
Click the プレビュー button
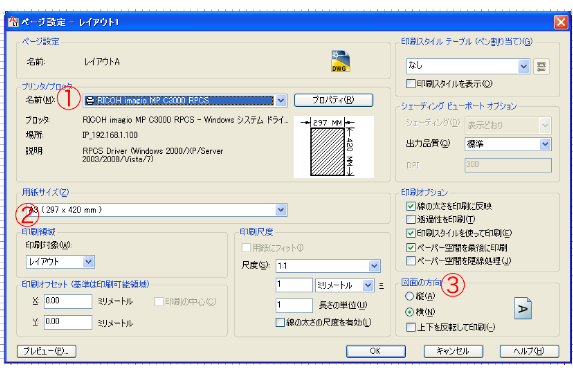pos(47,351)
